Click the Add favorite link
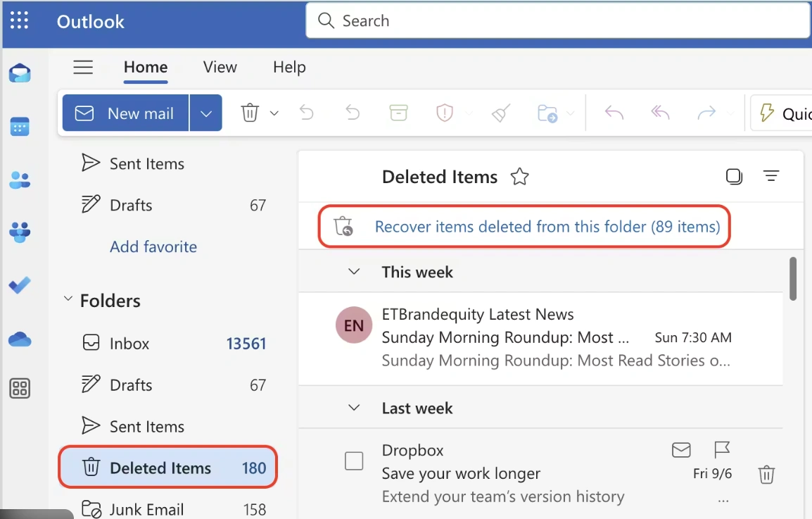The image size is (812, 519). tap(153, 246)
